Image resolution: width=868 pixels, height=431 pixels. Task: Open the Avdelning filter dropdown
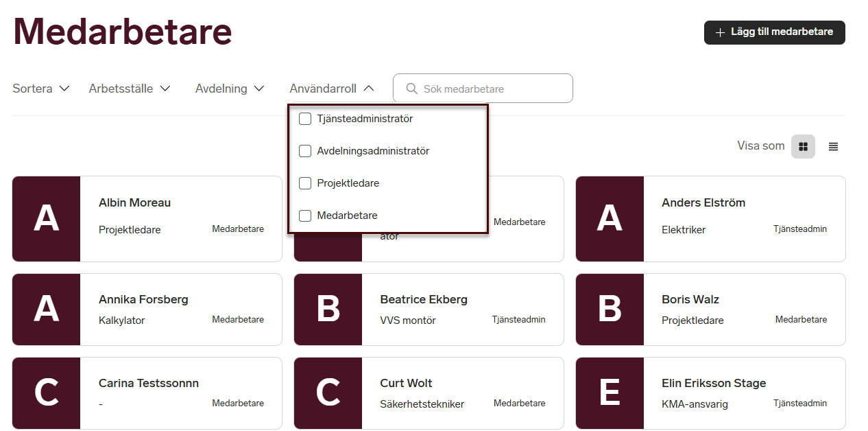click(x=230, y=89)
